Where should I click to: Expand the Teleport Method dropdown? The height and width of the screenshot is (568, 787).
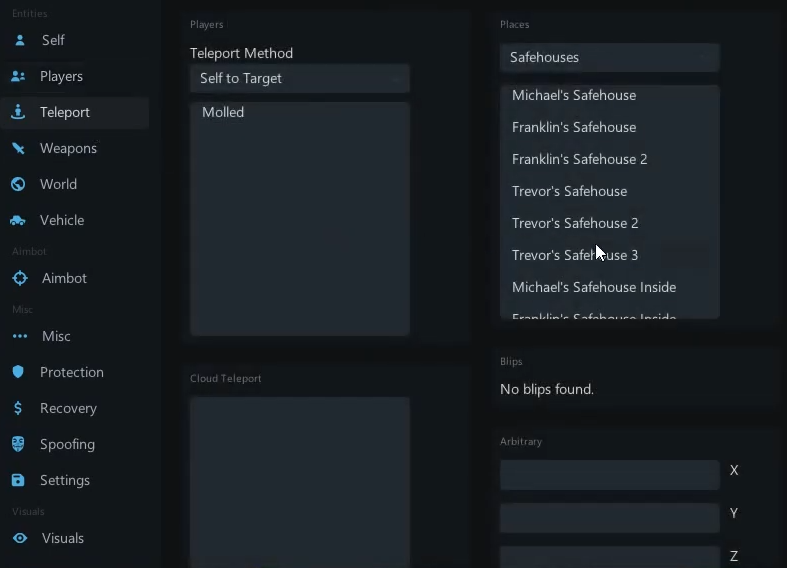coord(300,78)
